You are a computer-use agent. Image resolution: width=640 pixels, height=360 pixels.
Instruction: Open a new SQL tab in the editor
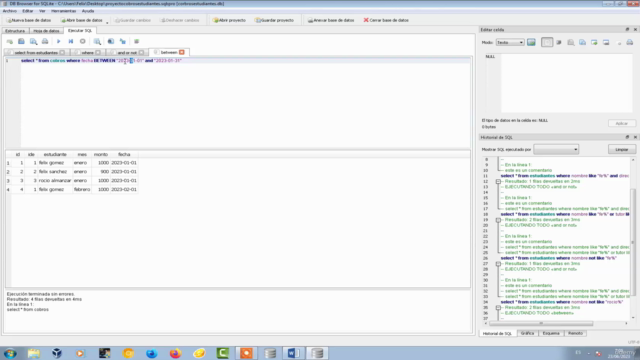[x=9, y=42]
